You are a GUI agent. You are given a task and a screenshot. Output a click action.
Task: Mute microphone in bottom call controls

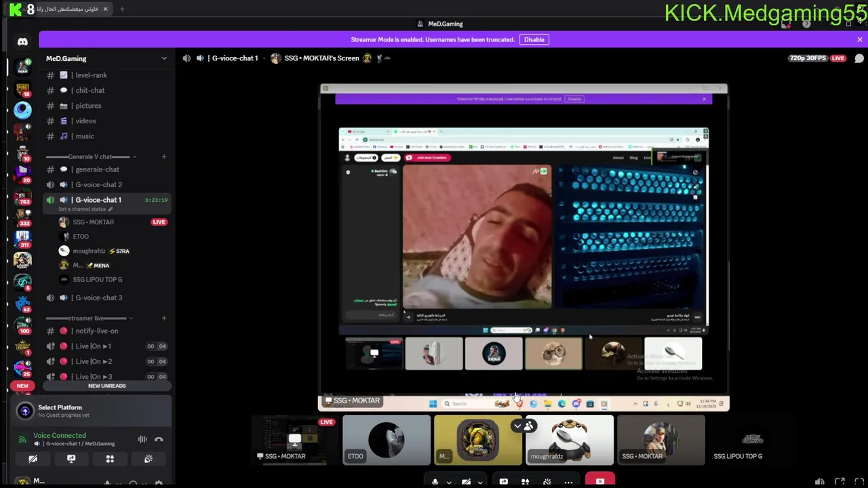click(x=435, y=482)
